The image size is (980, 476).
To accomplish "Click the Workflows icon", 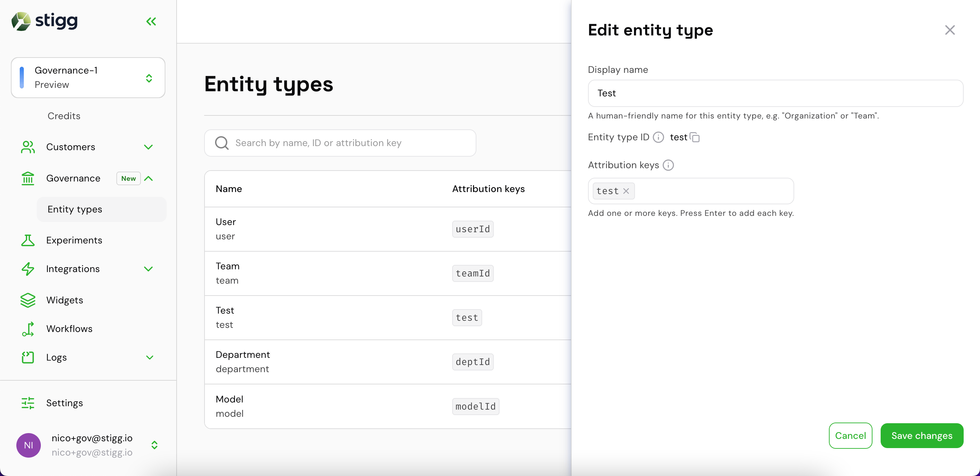I will [x=28, y=329].
